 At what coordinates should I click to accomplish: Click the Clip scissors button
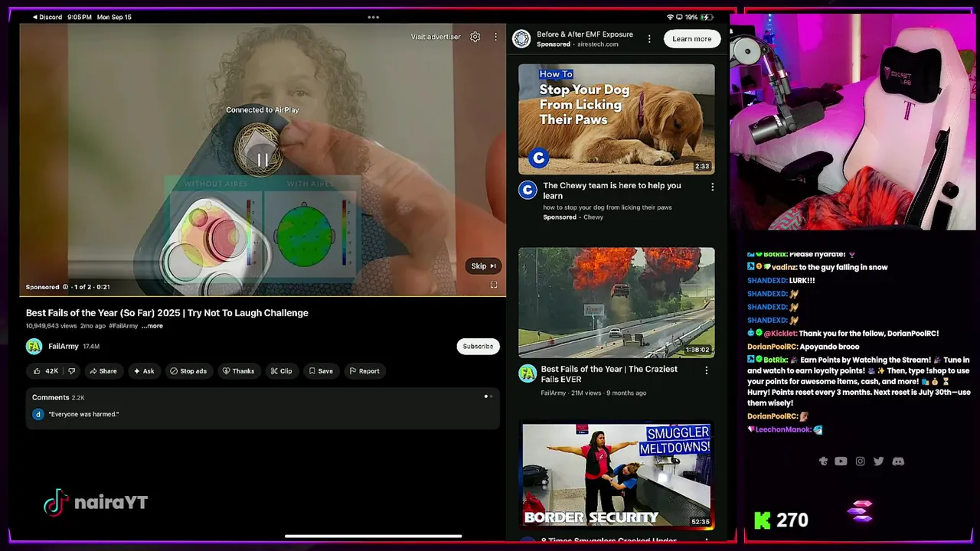[281, 371]
